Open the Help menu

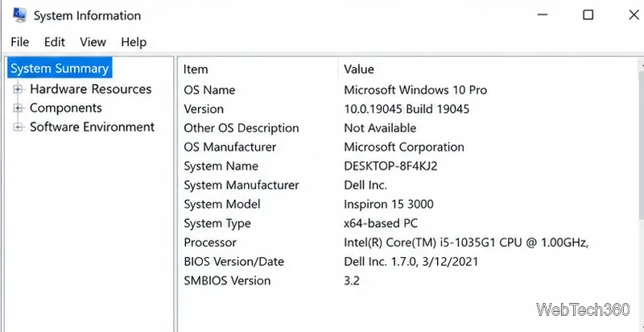134,42
